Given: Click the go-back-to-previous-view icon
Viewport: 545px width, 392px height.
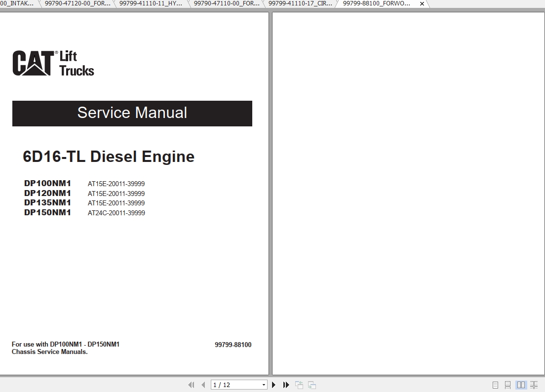Looking at the screenshot, I should 299,385.
